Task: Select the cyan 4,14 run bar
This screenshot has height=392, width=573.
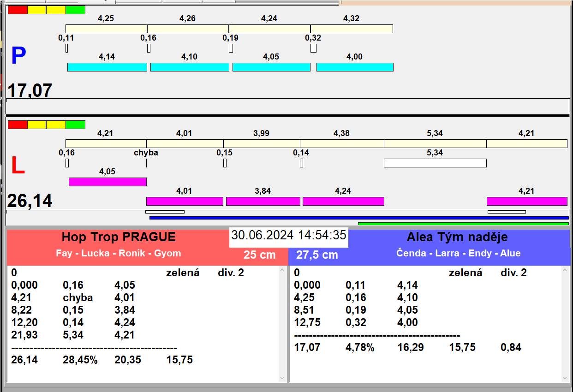Action: coord(107,67)
